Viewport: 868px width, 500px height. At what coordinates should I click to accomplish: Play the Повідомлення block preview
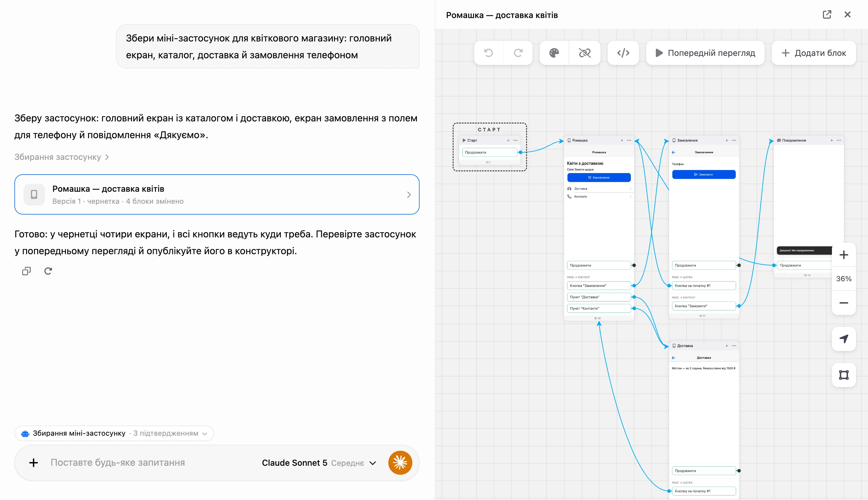pos(832,140)
